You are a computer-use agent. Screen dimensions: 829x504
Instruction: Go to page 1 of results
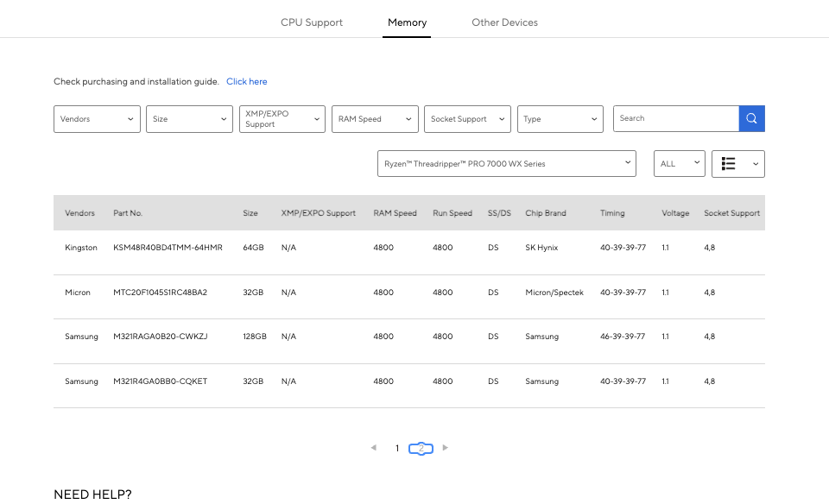[397, 449]
